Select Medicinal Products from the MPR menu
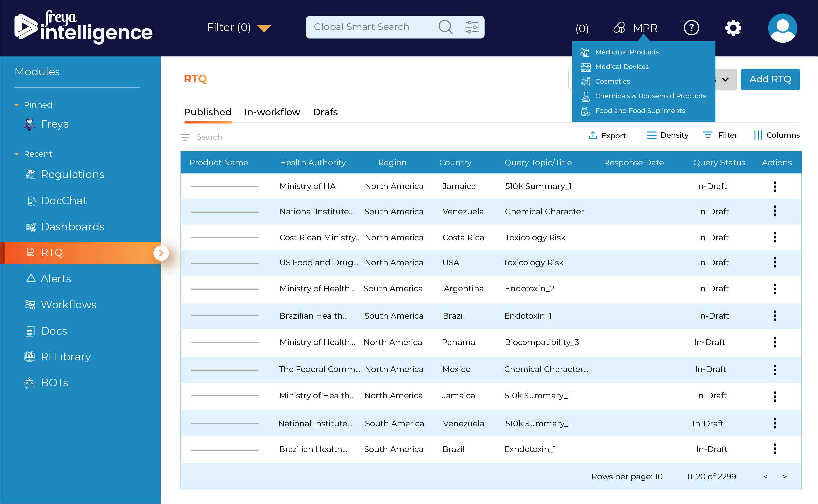 (627, 52)
